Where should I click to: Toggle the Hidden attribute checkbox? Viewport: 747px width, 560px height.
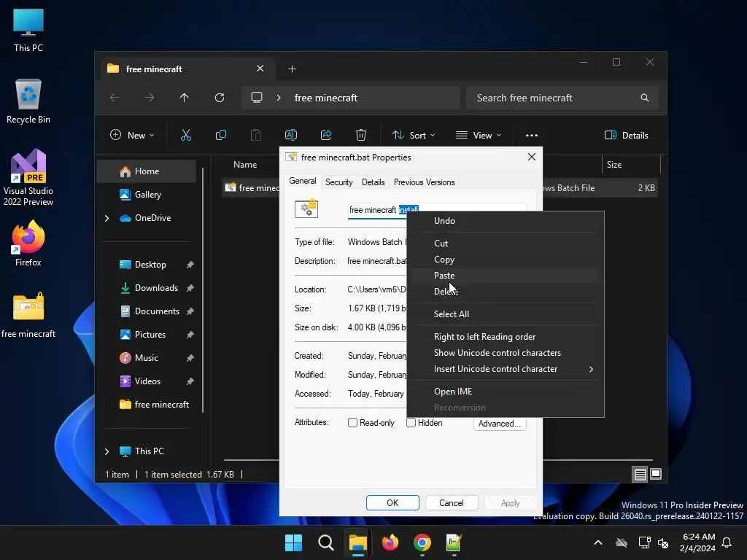click(411, 423)
